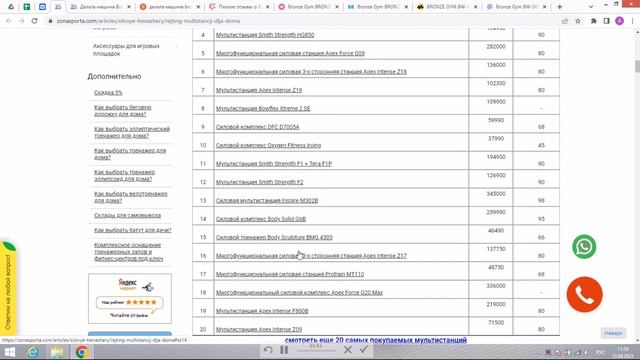Switch to the pinned Google Sheets tab
This screenshot has height=360, width=640.
pos(27,7)
